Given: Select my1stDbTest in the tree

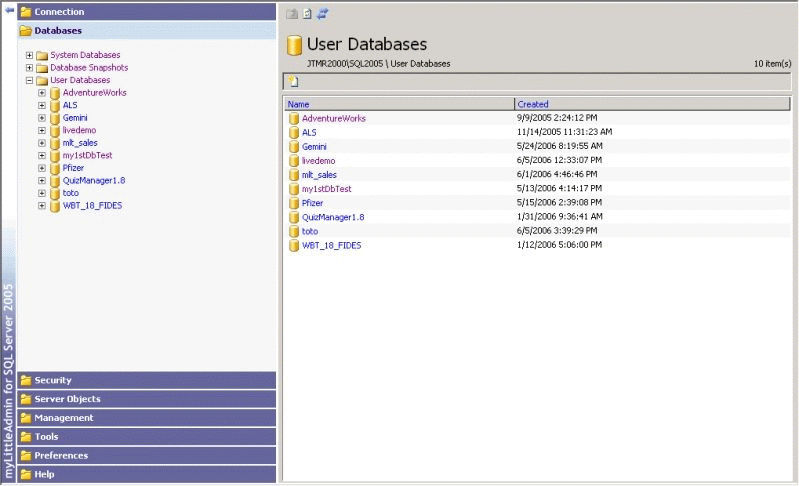Looking at the screenshot, I should click(x=88, y=155).
